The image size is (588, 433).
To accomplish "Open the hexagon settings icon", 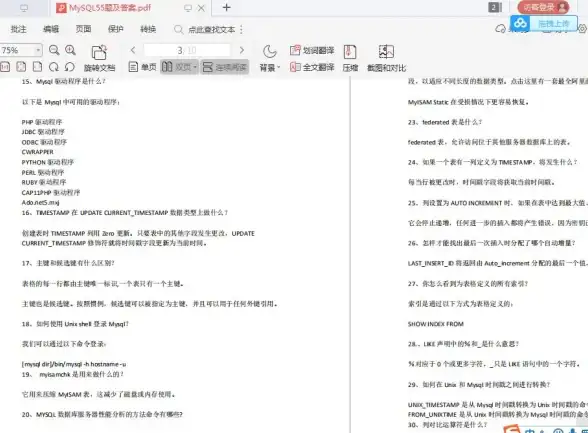I will click(582, 28).
